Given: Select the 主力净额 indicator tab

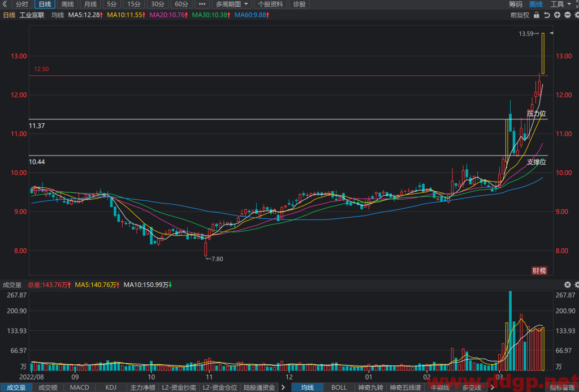Looking at the screenshot, I should pos(142,387).
